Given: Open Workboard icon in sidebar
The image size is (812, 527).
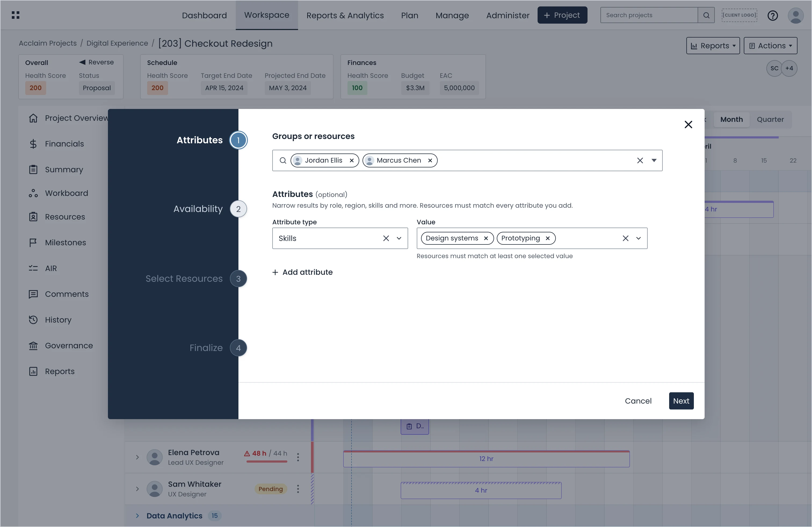Looking at the screenshot, I should [33, 193].
